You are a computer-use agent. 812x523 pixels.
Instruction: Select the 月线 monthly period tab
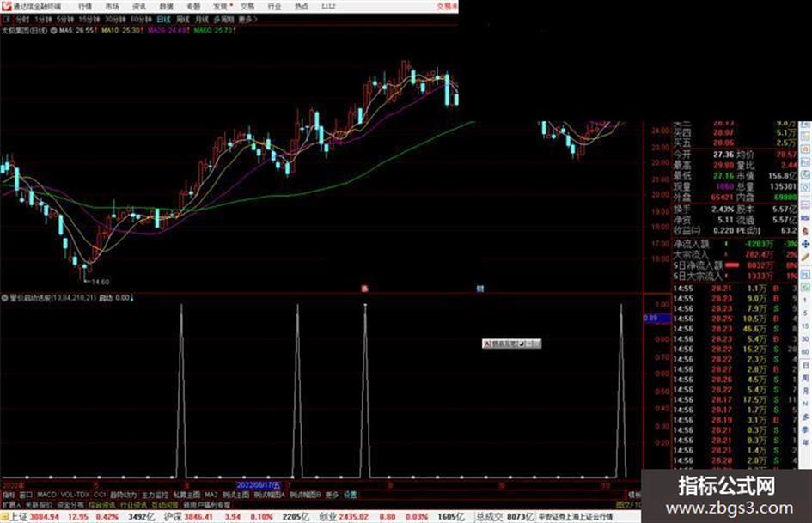click(201, 19)
